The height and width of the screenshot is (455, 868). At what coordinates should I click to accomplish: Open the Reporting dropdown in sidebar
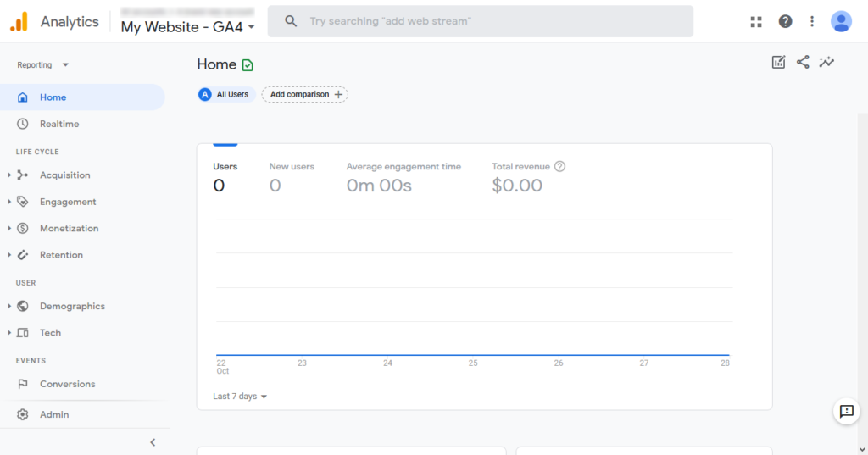click(43, 65)
